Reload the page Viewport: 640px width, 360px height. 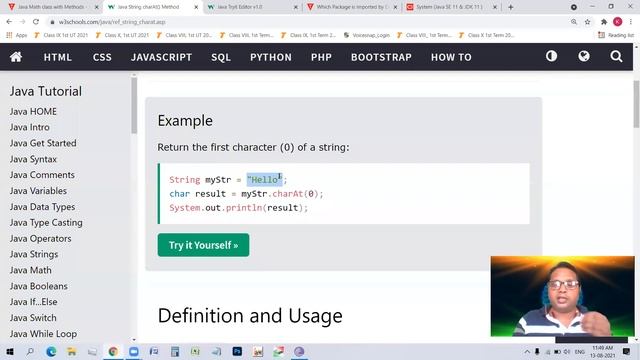(36, 22)
